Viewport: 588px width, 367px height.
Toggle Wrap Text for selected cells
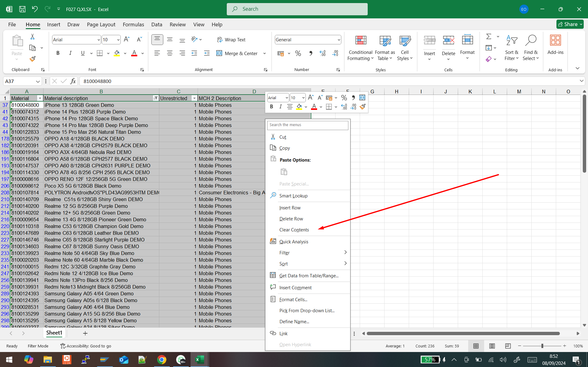[x=231, y=40]
